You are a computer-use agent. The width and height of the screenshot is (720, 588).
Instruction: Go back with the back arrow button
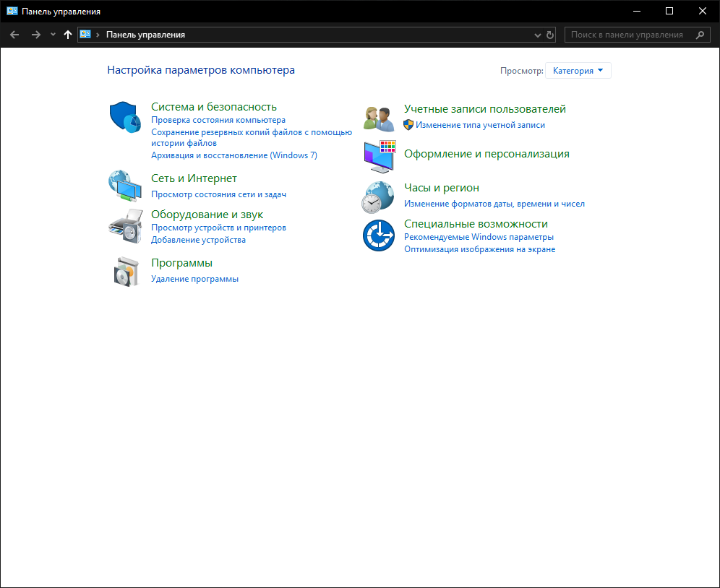tap(14, 35)
